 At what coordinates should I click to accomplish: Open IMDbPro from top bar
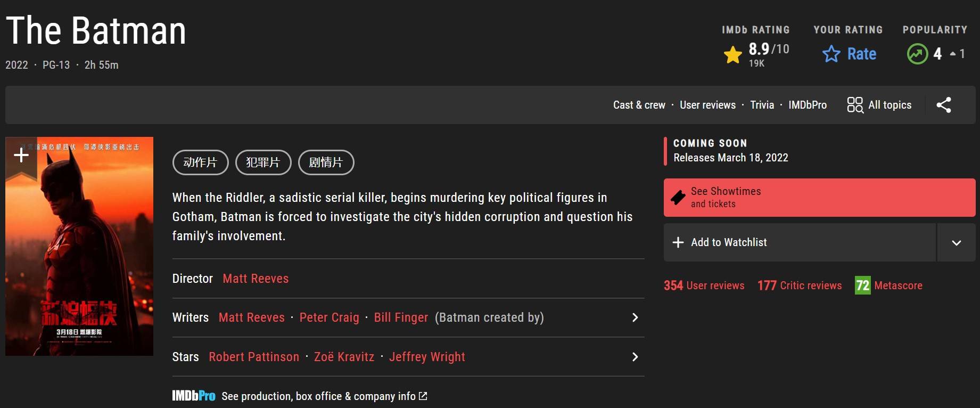tap(808, 105)
